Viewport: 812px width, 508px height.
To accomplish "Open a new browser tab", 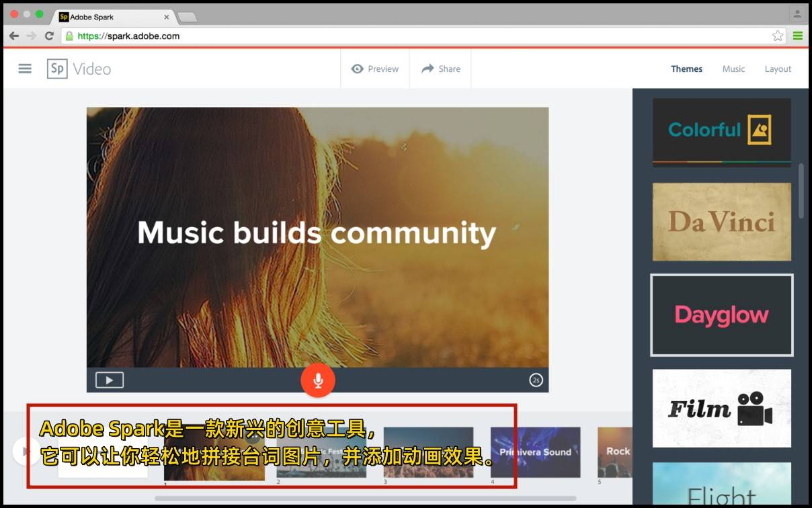I will click(x=187, y=17).
